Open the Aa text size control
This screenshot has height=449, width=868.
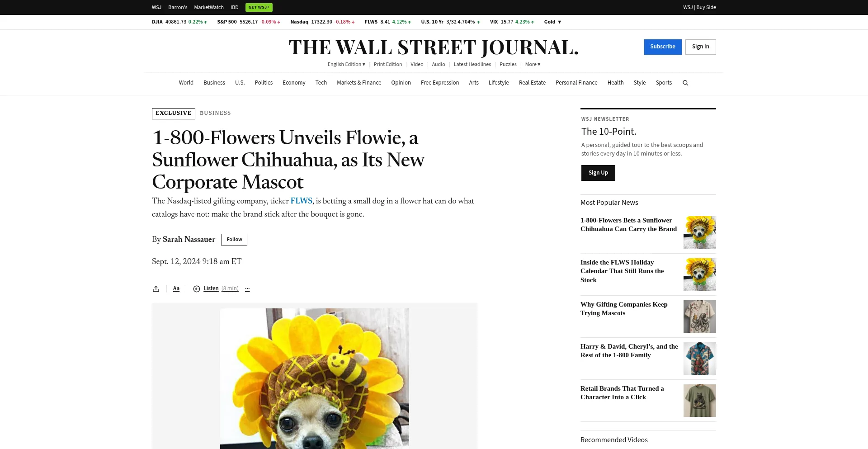[176, 288]
